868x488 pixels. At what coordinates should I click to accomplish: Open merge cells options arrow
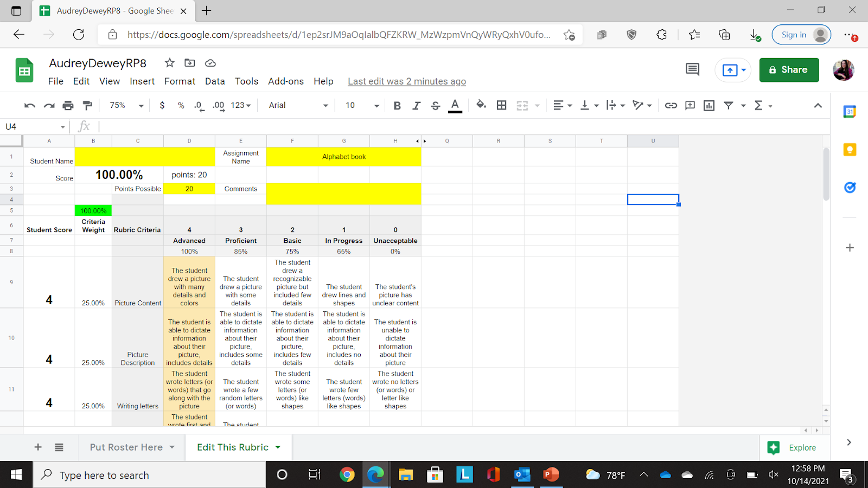click(x=537, y=105)
